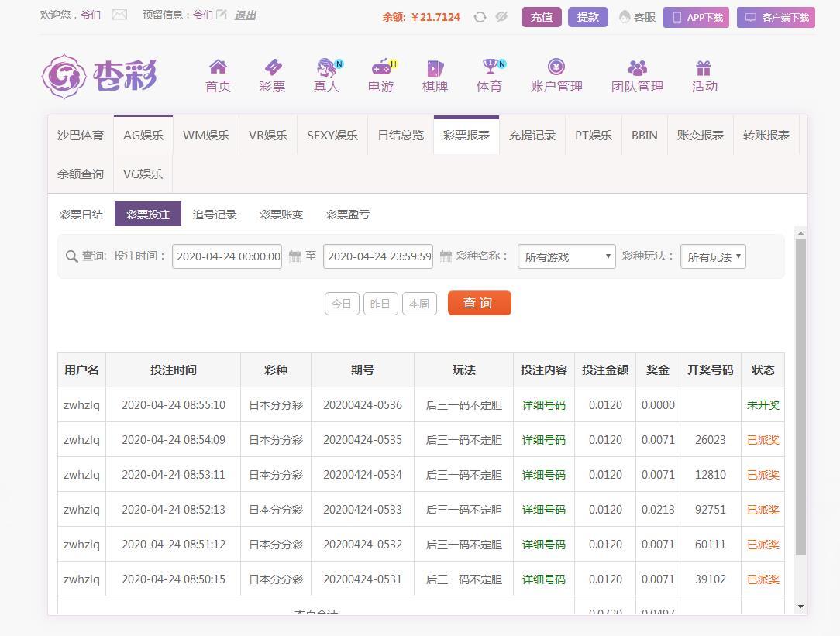Refresh the balance amount
The image size is (840, 636).
coord(480,17)
